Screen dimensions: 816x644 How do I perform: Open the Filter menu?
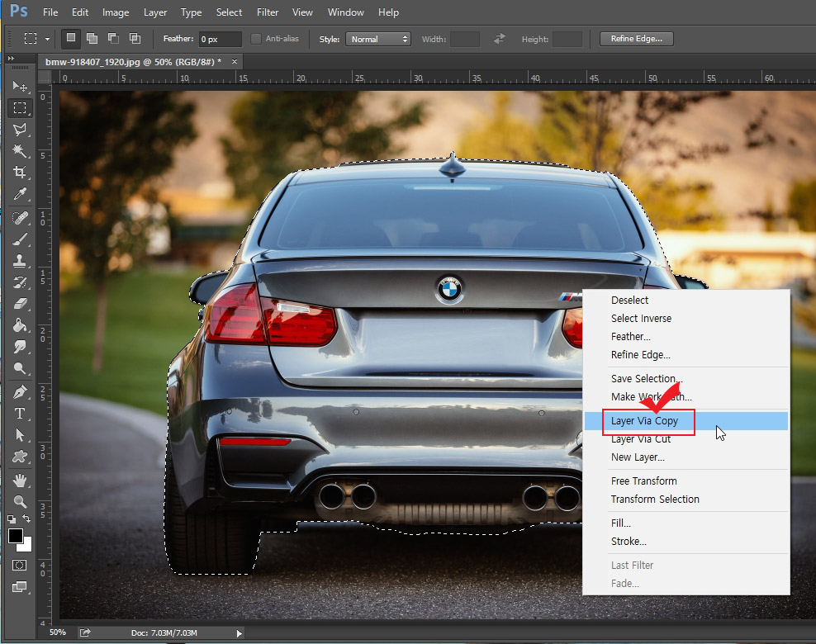click(x=268, y=12)
